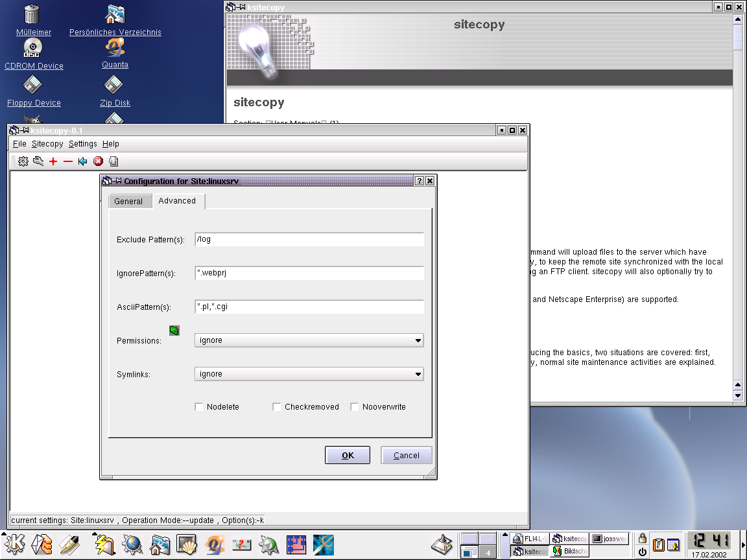747x560 pixels.
Task: Open the Symlinks dropdown
Action: 309,374
